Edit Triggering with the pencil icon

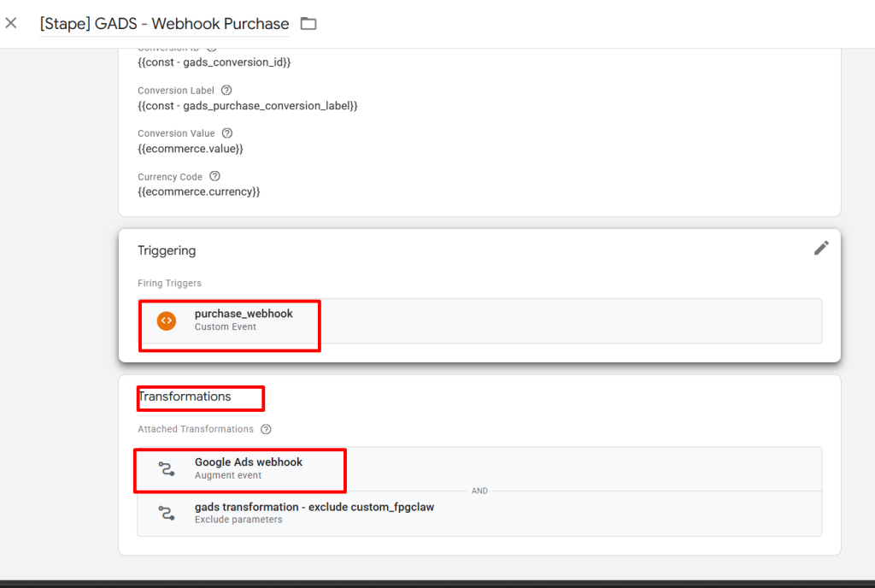[x=820, y=248]
